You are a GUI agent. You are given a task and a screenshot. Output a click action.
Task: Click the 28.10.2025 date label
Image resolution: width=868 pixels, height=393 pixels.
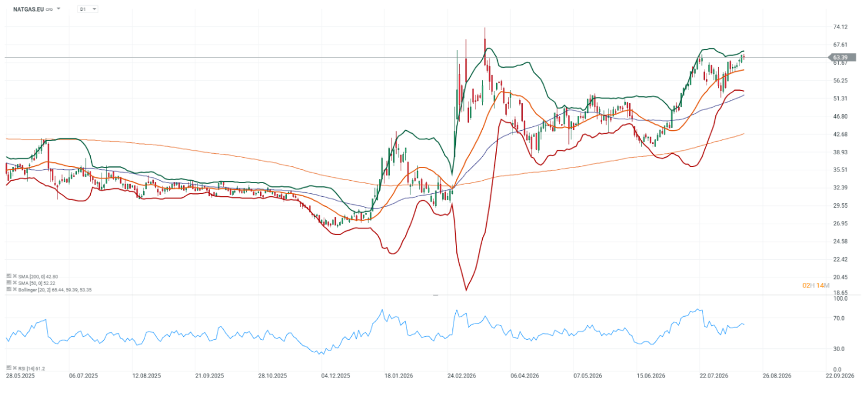click(272, 376)
